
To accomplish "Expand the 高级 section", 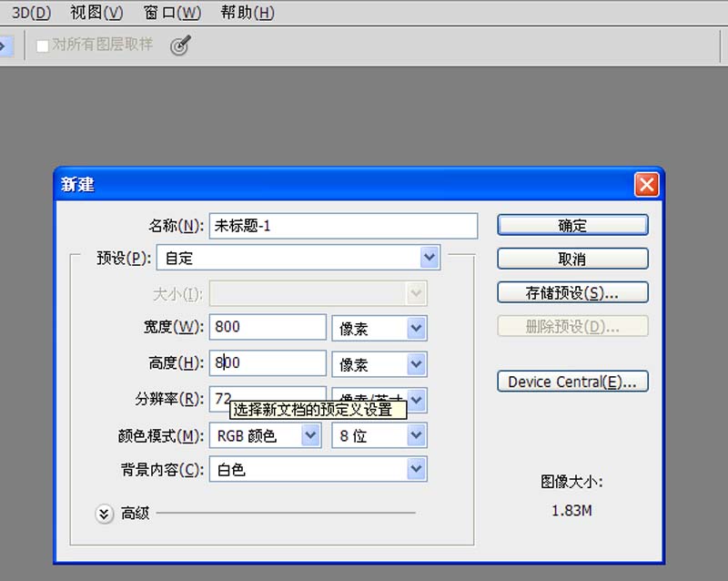I will tap(105, 514).
